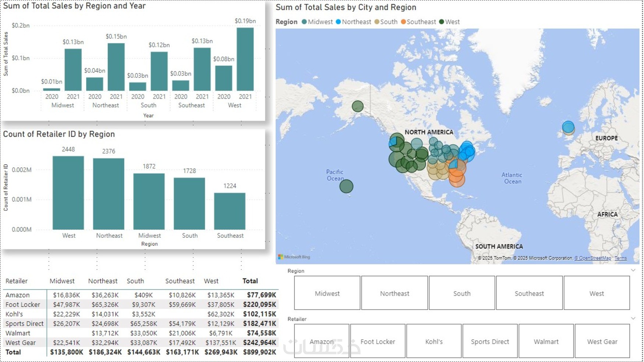
Task: Select the Kohl's row label in table
Action: [x=14, y=314]
